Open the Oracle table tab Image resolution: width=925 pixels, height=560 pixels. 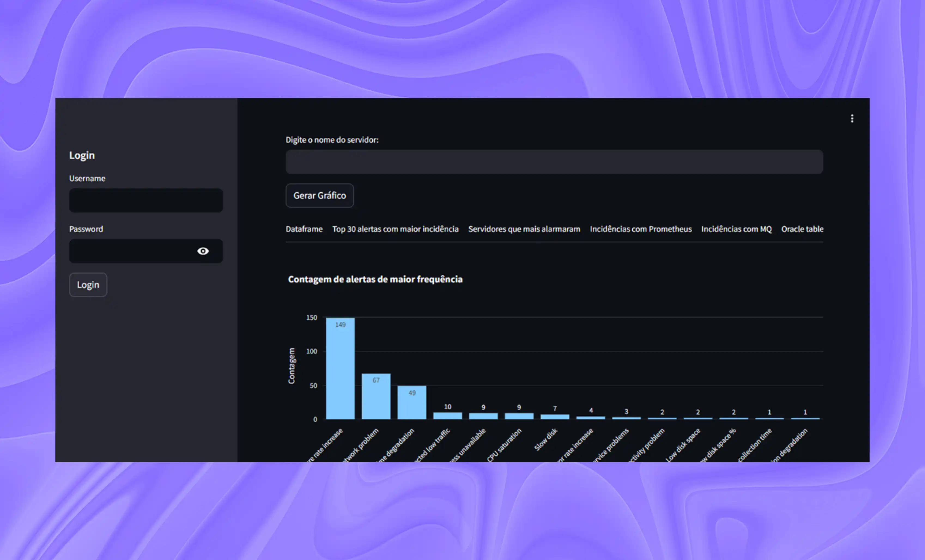point(802,229)
